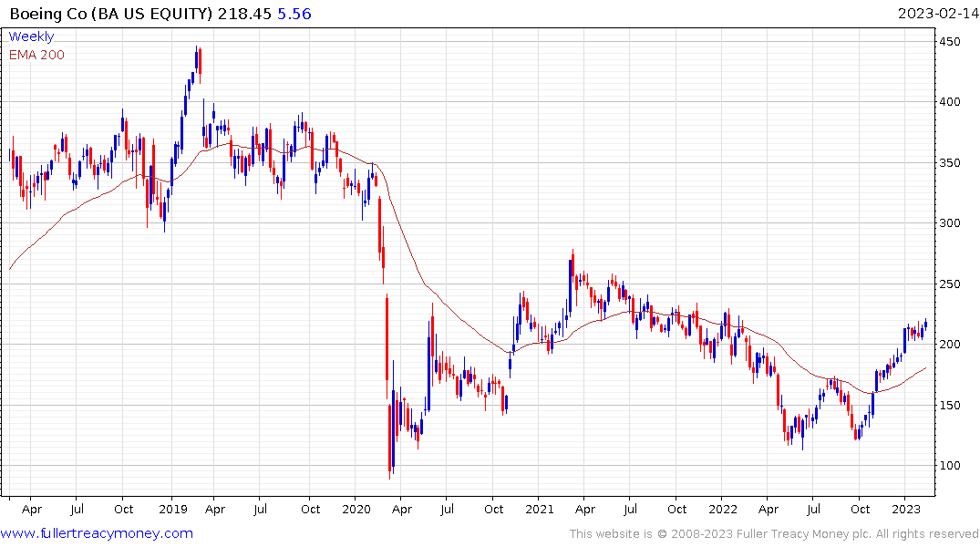Image resolution: width=980 pixels, height=547 pixels.
Task: Click the 150 price axis label
Action: point(949,405)
